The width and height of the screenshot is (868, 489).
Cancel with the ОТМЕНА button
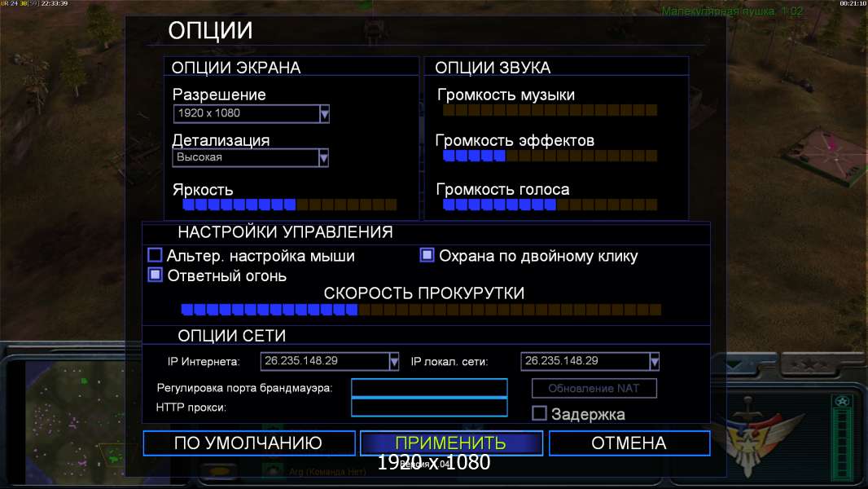(629, 443)
